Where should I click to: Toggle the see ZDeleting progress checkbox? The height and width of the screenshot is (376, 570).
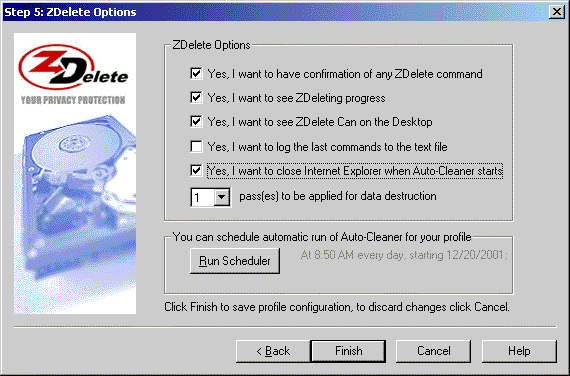(x=196, y=98)
